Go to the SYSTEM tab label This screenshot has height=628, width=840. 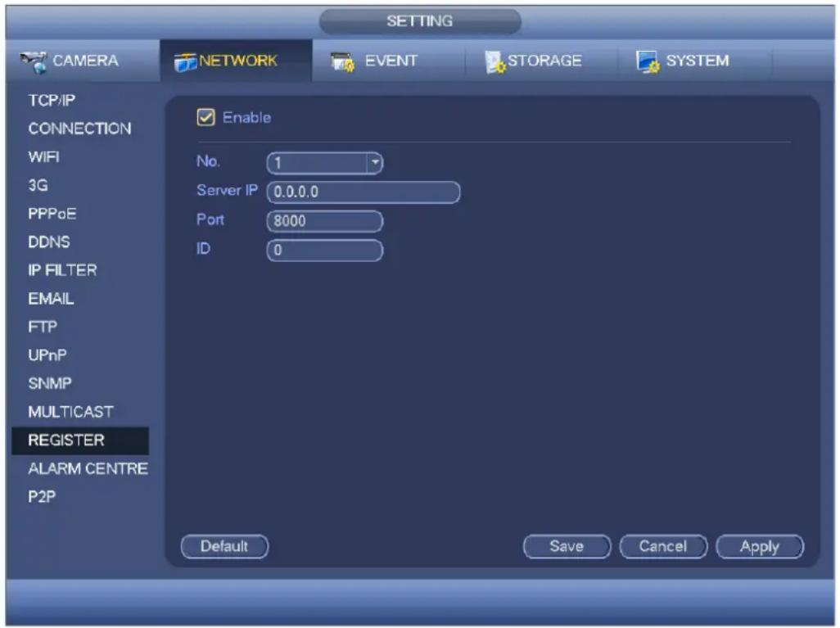coord(698,61)
